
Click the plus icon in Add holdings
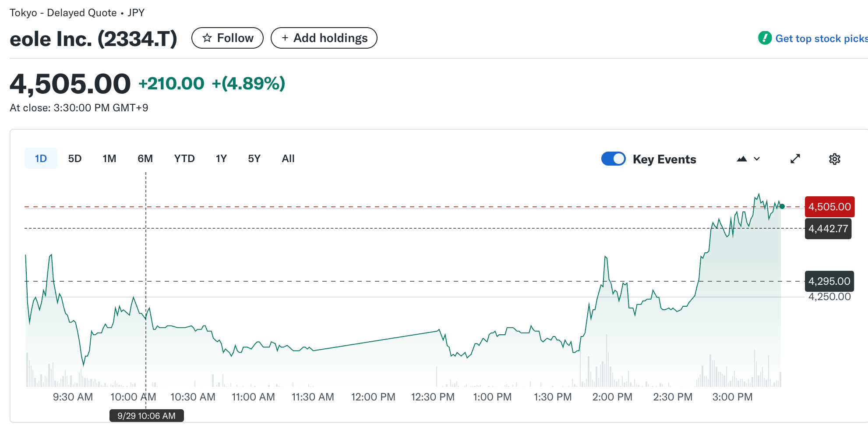coord(285,38)
